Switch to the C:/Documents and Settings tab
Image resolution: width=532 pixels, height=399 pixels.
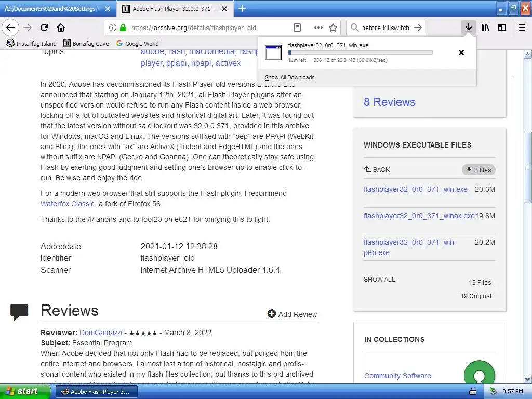[52, 9]
